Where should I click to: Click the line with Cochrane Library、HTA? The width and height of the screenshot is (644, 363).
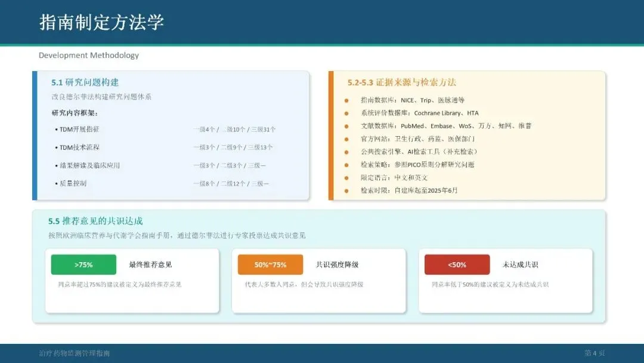click(x=419, y=113)
